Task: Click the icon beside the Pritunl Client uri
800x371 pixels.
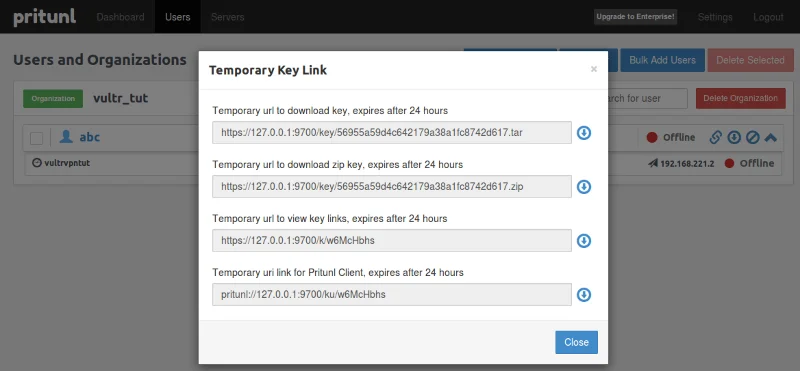Action: (x=584, y=294)
